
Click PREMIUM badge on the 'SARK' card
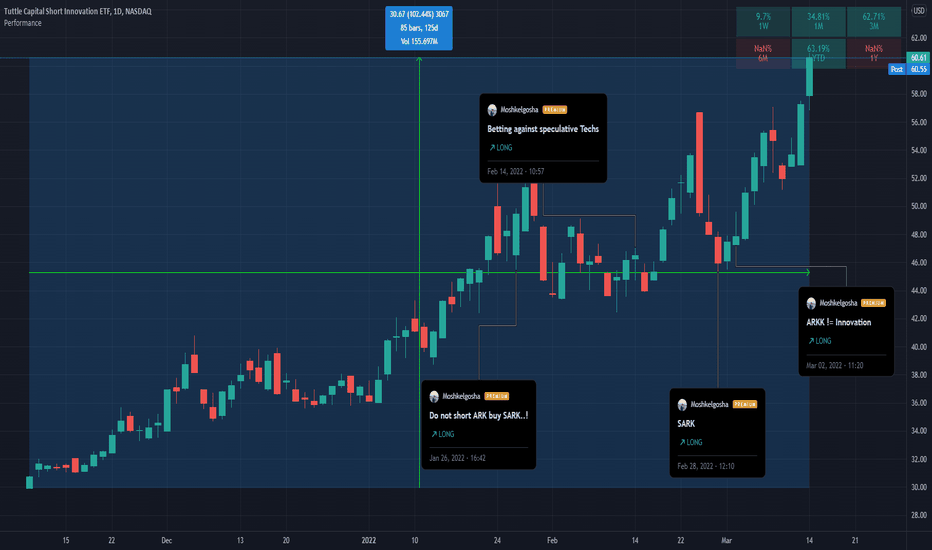[x=745, y=405]
